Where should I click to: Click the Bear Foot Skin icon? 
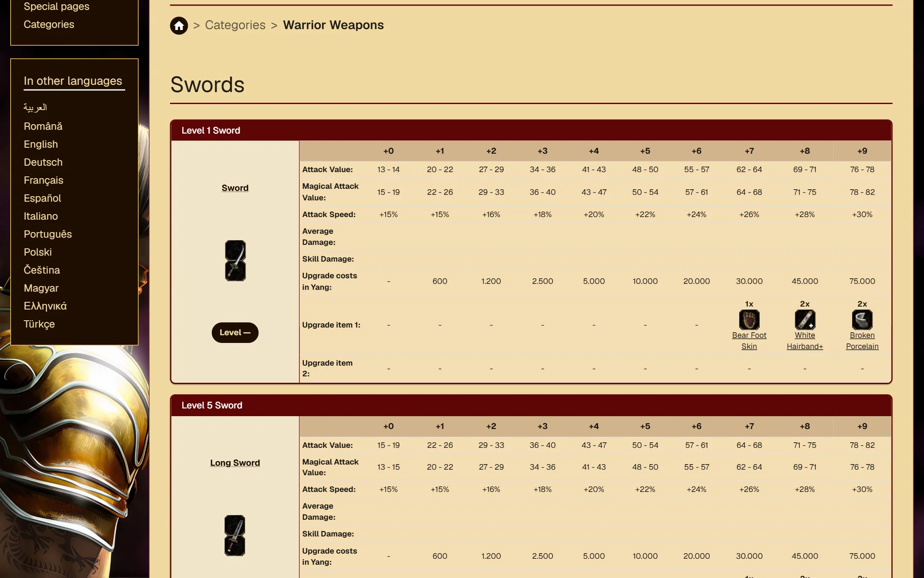(x=749, y=319)
